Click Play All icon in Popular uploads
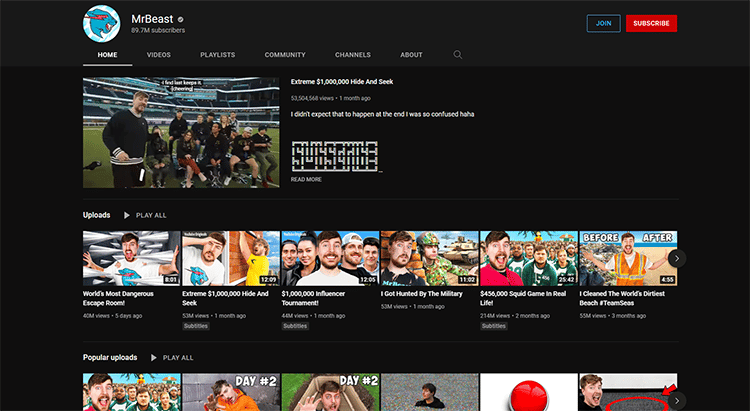Screen dimensions: 750x411 click(x=154, y=357)
